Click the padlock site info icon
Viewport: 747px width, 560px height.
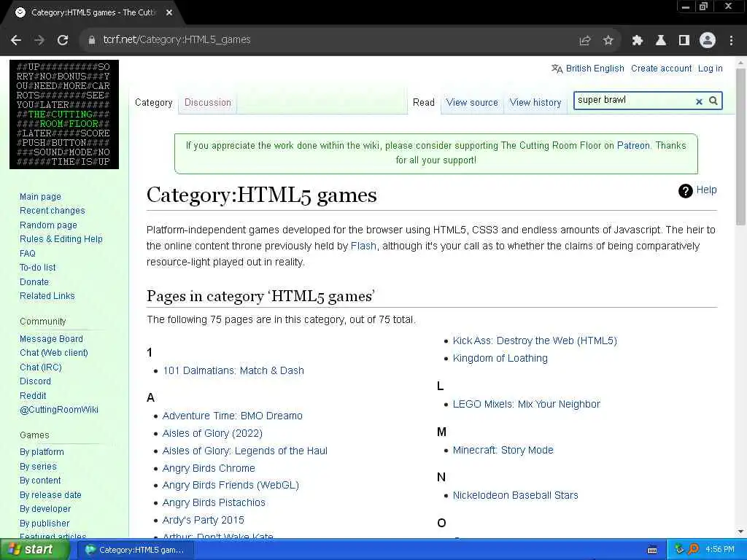tap(92, 40)
